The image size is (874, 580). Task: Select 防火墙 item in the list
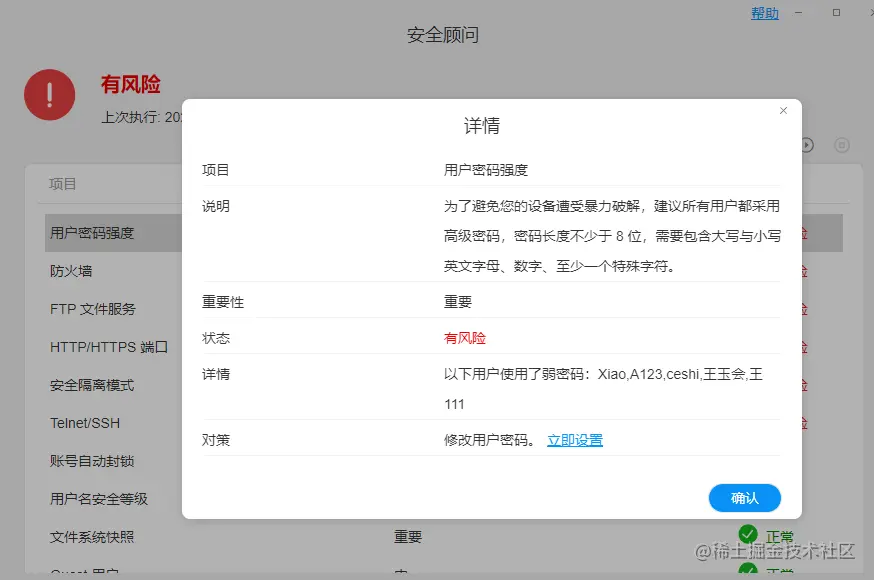coord(71,271)
